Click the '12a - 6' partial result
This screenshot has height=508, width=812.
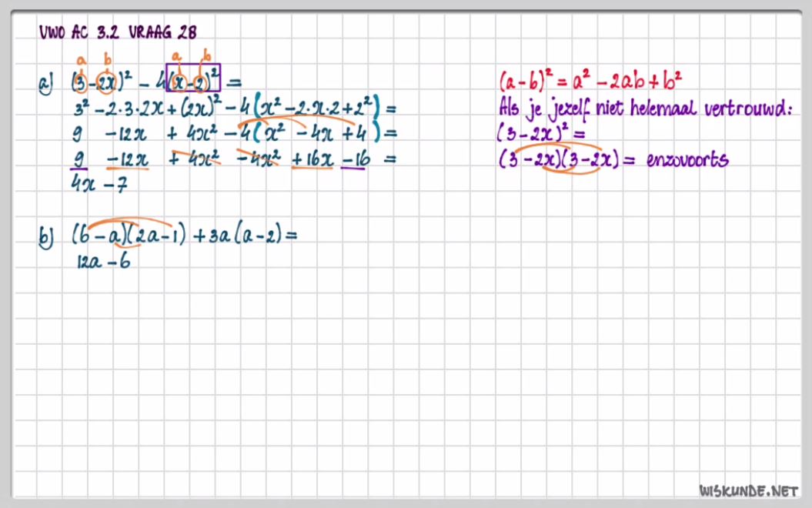(102, 262)
